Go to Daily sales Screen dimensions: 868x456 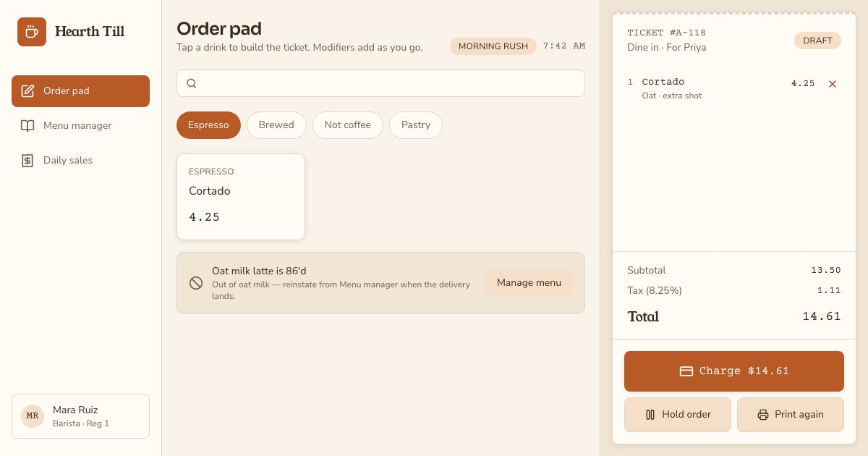click(x=80, y=161)
